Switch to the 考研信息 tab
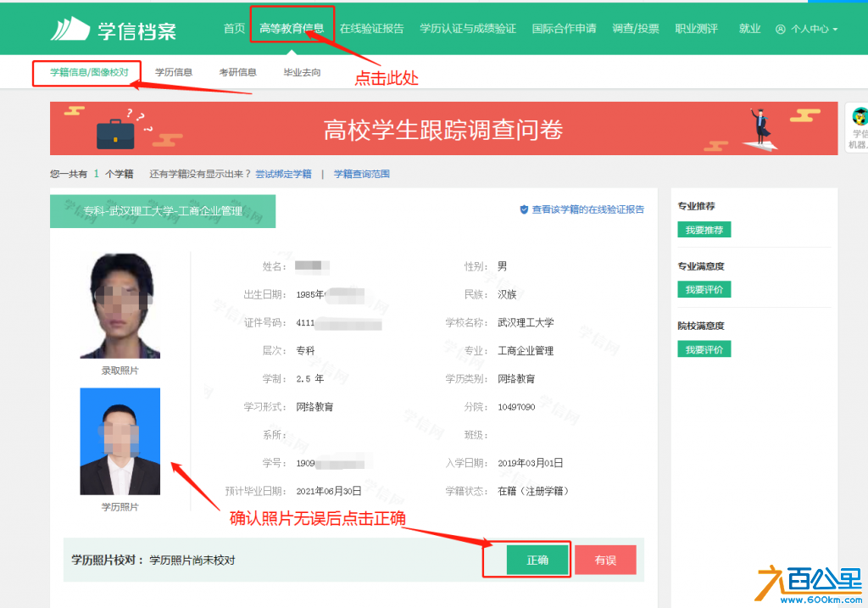The height and width of the screenshot is (608, 868). (237, 72)
